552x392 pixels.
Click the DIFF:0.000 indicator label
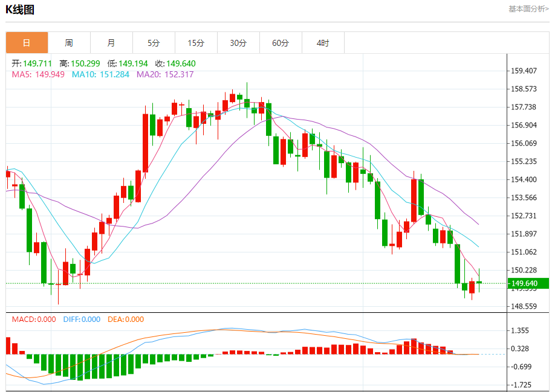(x=82, y=320)
